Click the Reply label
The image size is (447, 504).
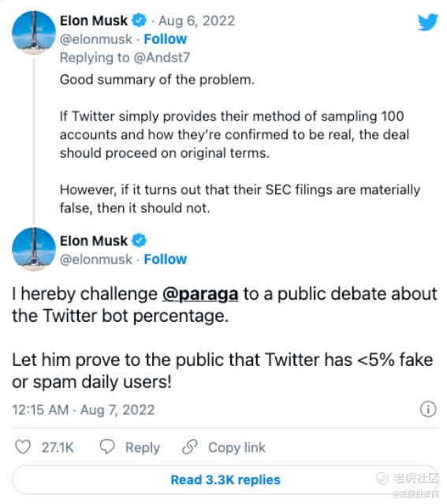point(143,447)
